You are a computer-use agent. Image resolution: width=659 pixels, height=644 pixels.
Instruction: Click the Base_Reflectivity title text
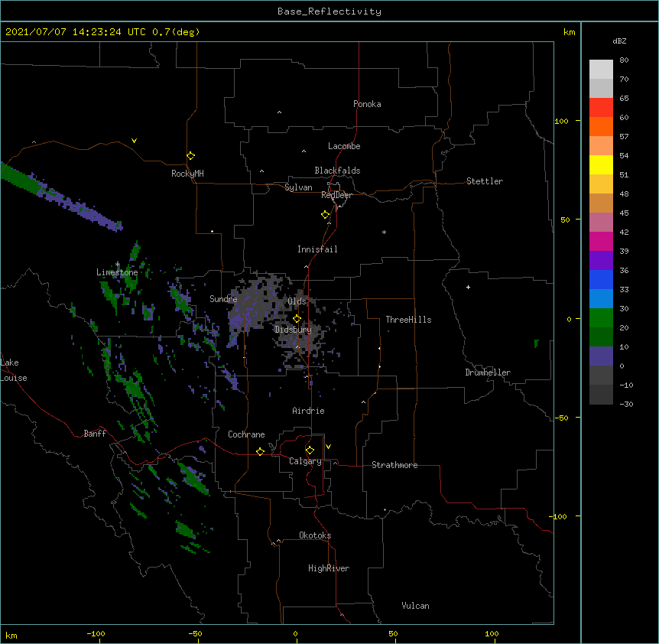point(329,11)
